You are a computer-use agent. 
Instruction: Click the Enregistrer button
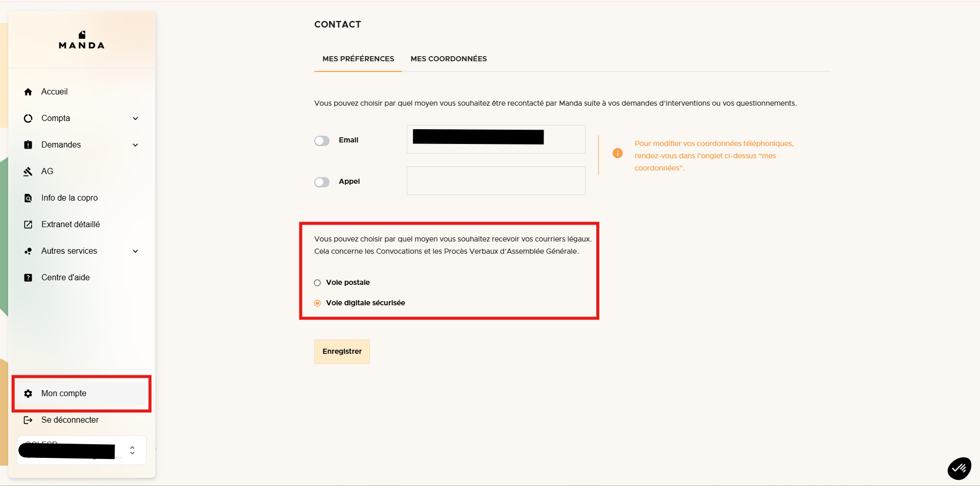342,351
